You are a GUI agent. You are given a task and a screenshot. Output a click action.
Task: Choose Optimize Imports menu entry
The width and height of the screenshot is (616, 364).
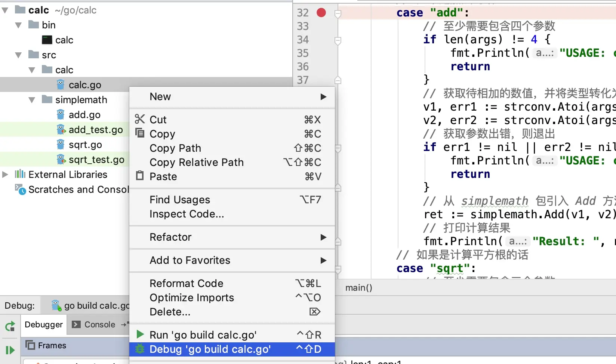coord(232,298)
